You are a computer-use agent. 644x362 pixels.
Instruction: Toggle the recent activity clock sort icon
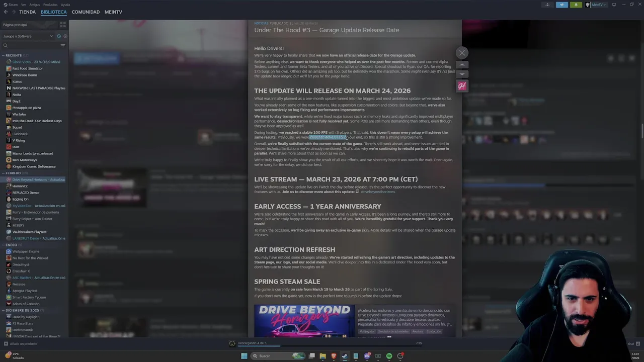click(59, 36)
